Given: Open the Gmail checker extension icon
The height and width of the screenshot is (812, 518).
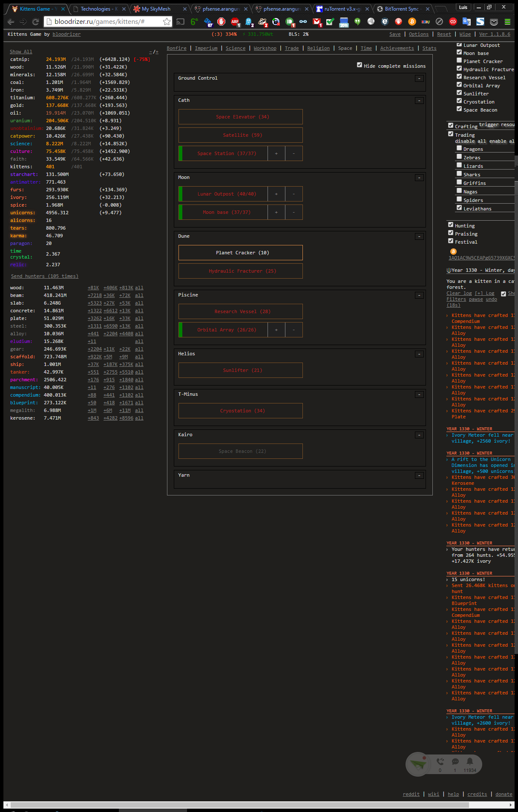Looking at the screenshot, I should point(317,22).
